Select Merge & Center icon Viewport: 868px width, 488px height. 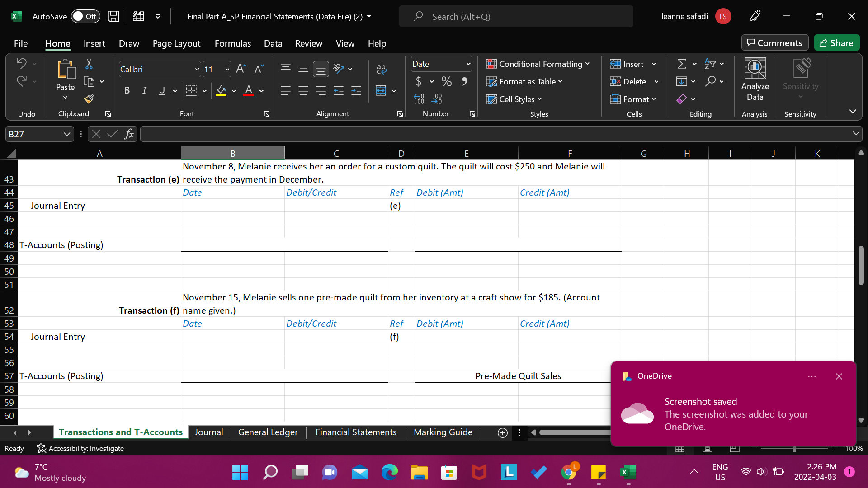(x=381, y=90)
